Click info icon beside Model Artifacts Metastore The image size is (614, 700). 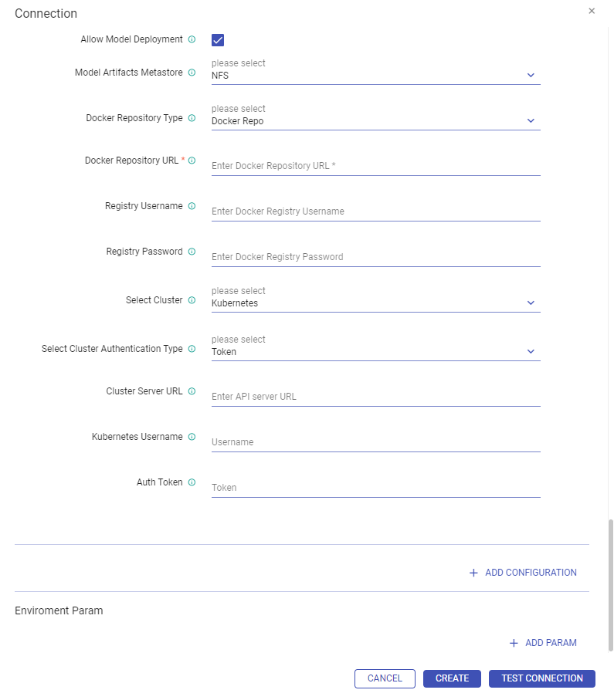point(192,73)
